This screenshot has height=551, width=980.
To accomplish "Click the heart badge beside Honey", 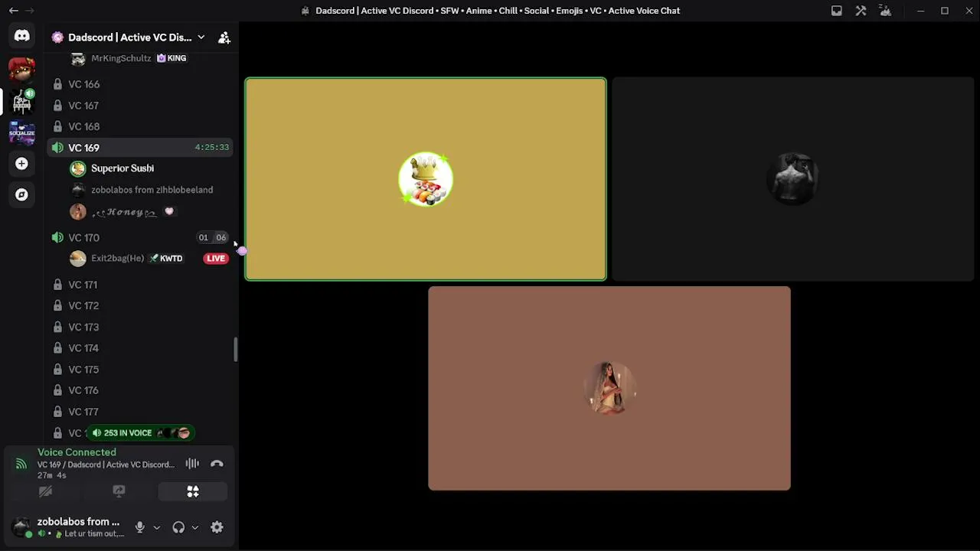I will pyautogui.click(x=169, y=211).
